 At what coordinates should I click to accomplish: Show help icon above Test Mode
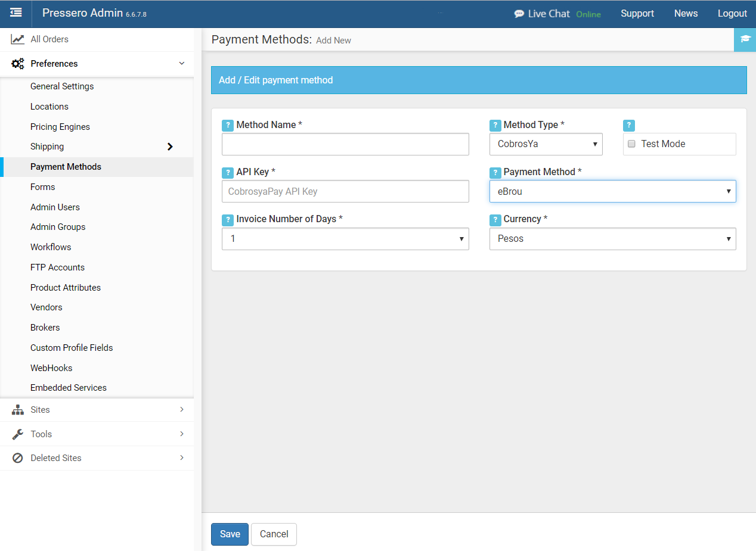(628, 125)
